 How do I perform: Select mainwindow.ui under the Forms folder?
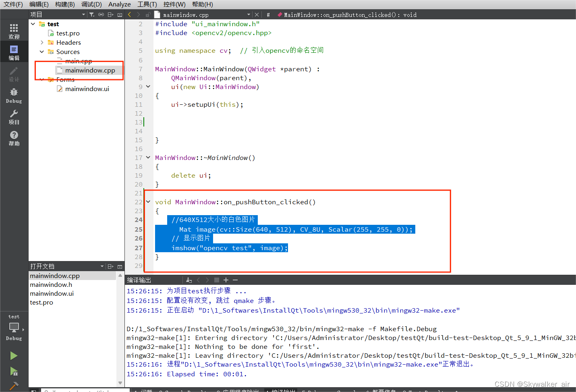click(87, 89)
